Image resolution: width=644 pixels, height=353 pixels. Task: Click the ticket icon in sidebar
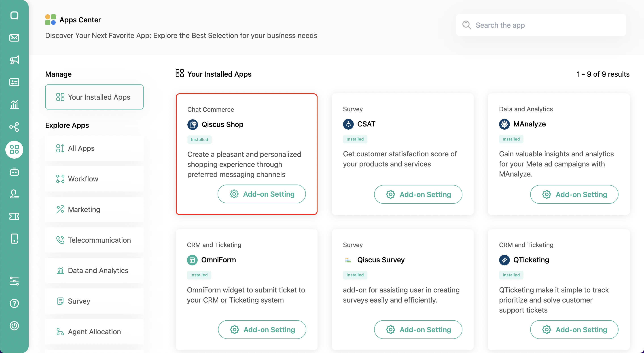click(x=14, y=216)
